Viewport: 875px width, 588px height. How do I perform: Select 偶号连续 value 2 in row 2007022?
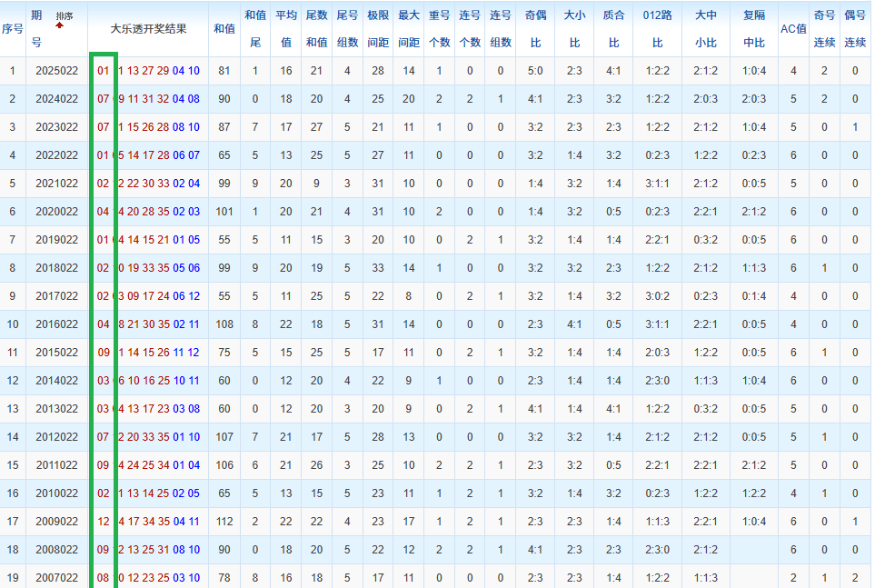[x=855, y=578]
